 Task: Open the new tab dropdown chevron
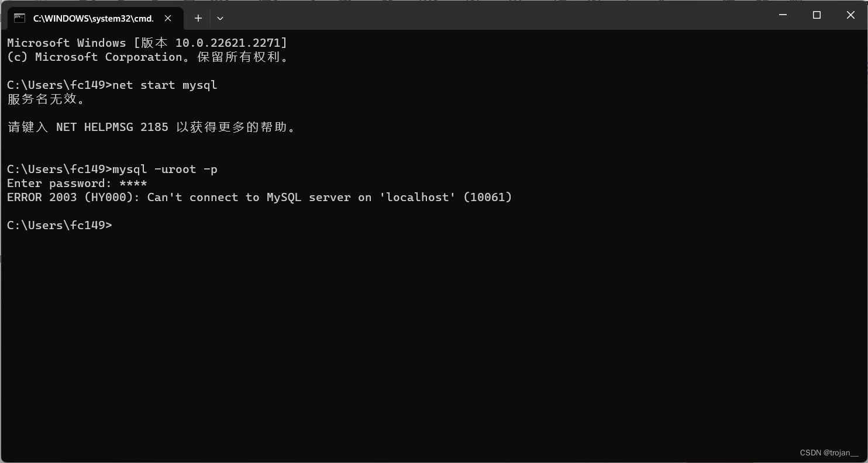pos(220,18)
